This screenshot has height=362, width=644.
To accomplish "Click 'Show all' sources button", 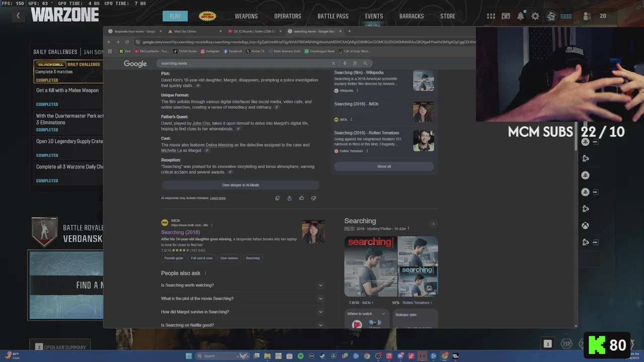I will click(384, 166).
